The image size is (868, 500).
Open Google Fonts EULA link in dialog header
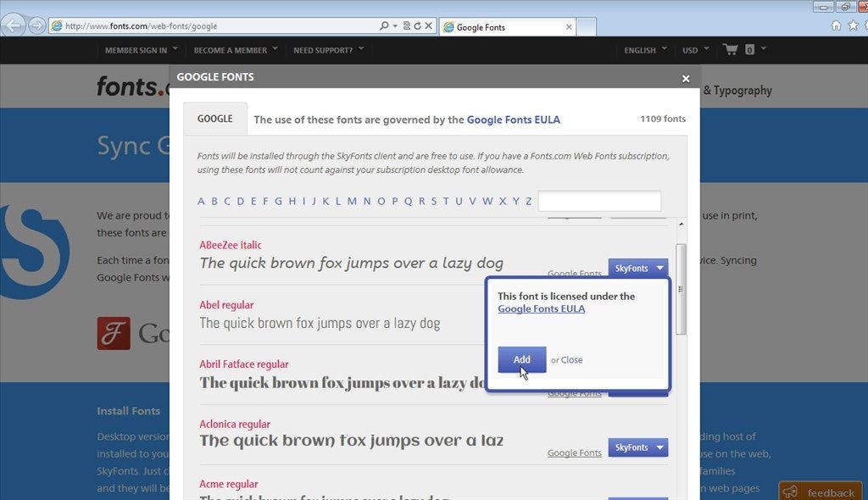[513, 119]
